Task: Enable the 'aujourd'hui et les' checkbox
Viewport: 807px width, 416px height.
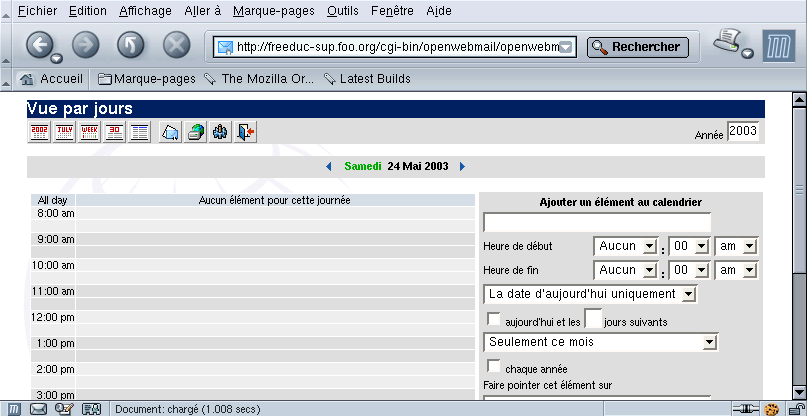Action: 493,320
